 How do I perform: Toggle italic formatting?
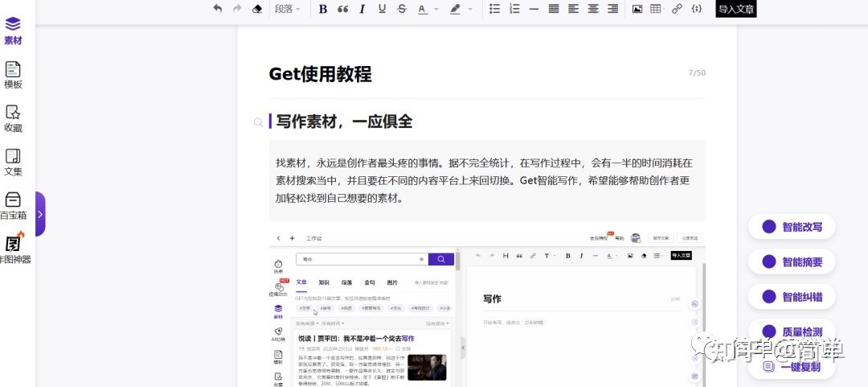[362, 9]
